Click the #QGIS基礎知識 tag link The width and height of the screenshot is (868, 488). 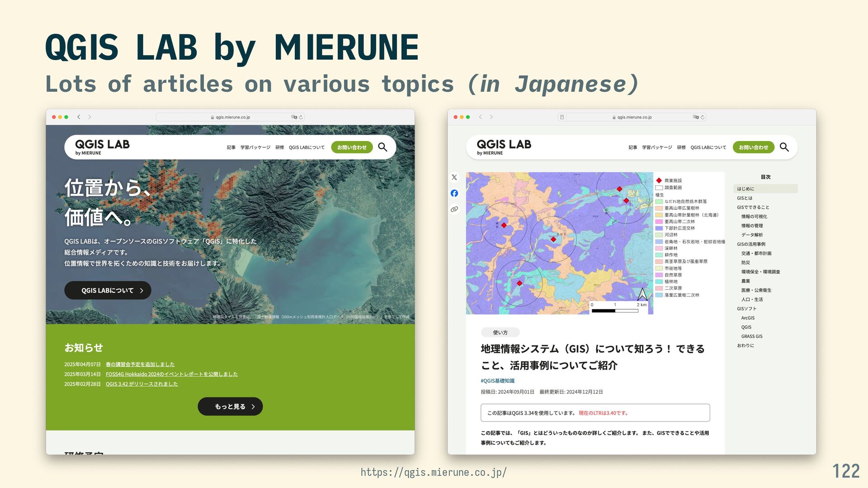[497, 381]
